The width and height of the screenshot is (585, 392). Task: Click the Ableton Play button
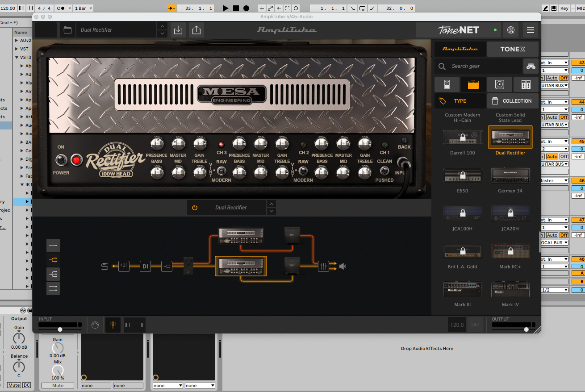click(x=225, y=8)
